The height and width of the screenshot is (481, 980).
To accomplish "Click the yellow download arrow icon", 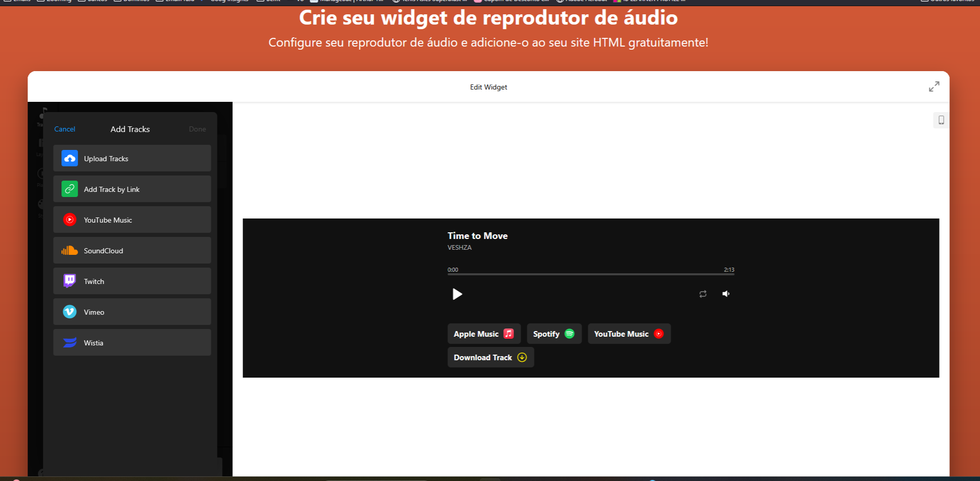I will (522, 357).
